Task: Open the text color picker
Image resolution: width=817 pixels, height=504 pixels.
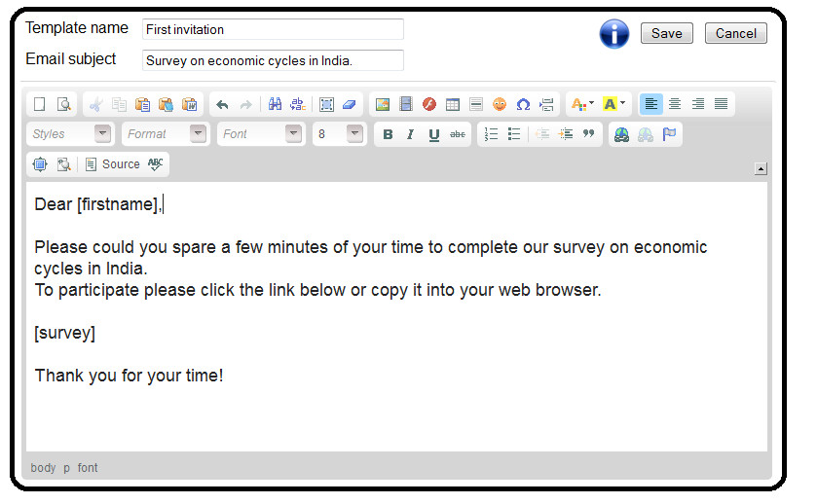Action: pos(582,104)
